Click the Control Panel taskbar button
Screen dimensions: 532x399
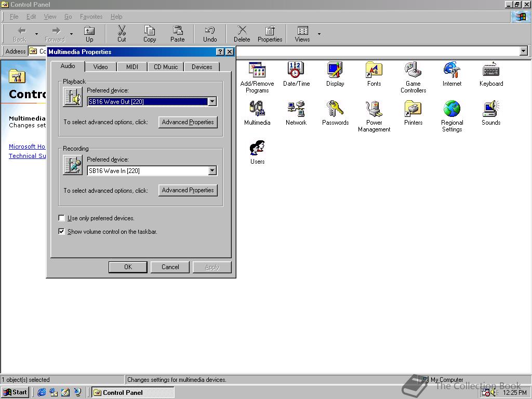point(133,393)
